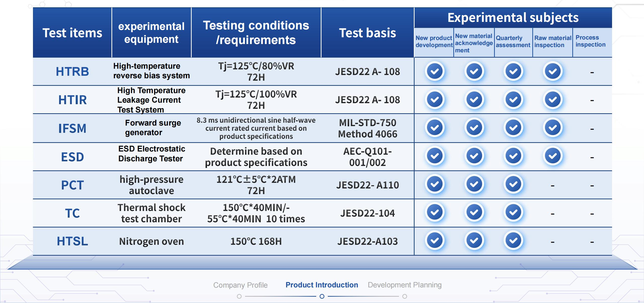Click the Test basis column header

point(367,33)
